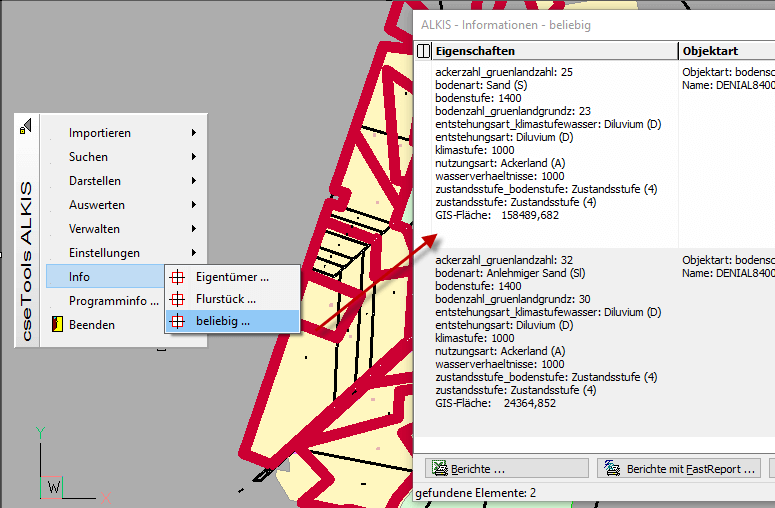Expand the Suchen submenu arrow
This screenshot has width=775, height=508.
193,157
